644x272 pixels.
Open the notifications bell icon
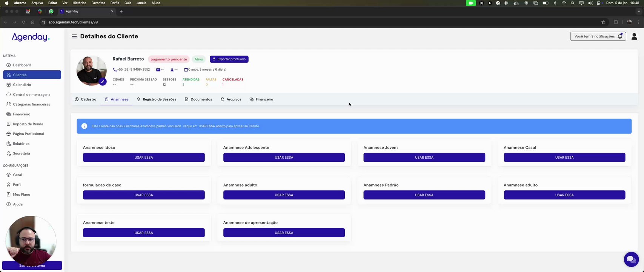(x=620, y=36)
